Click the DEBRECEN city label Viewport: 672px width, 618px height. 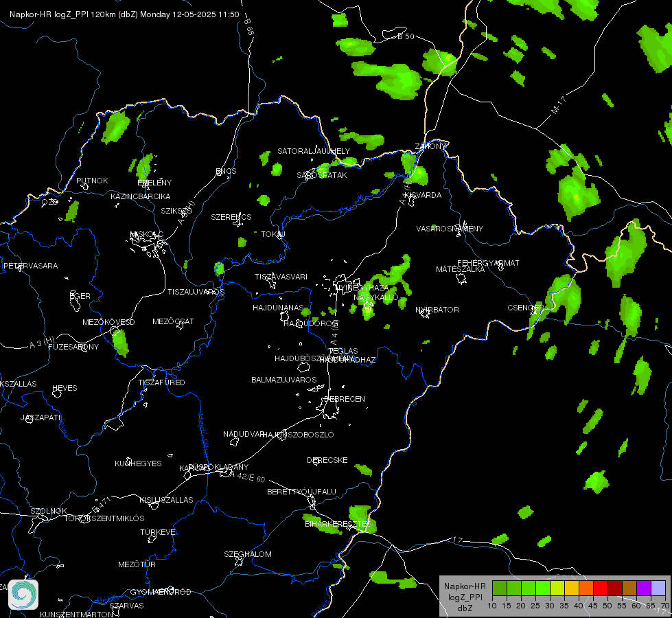pos(345,399)
